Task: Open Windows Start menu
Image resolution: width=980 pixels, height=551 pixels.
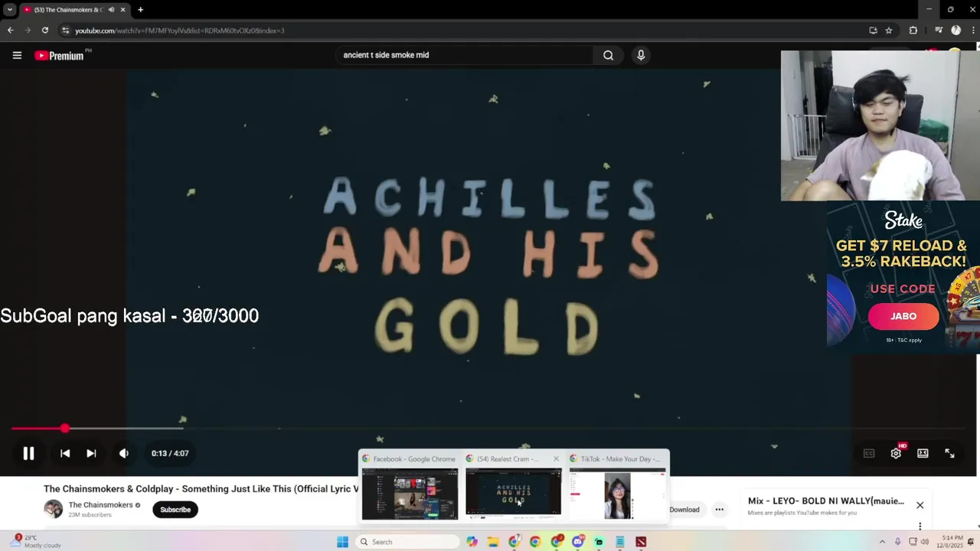Action: click(x=342, y=542)
